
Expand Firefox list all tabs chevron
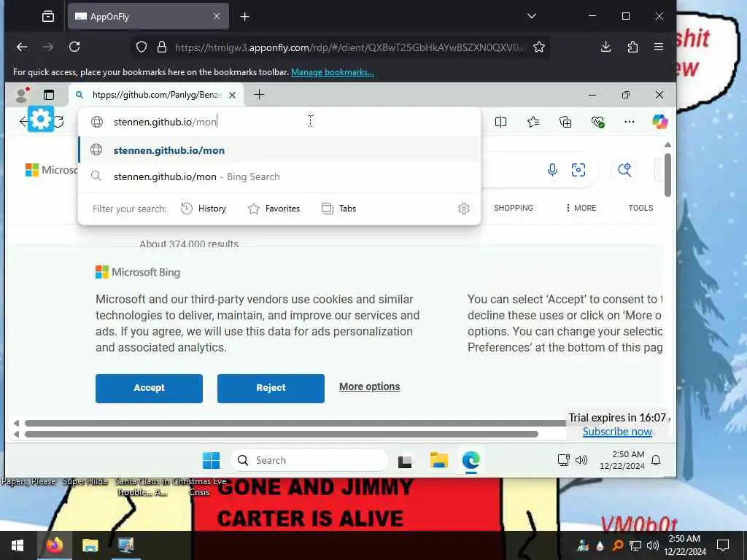click(532, 16)
